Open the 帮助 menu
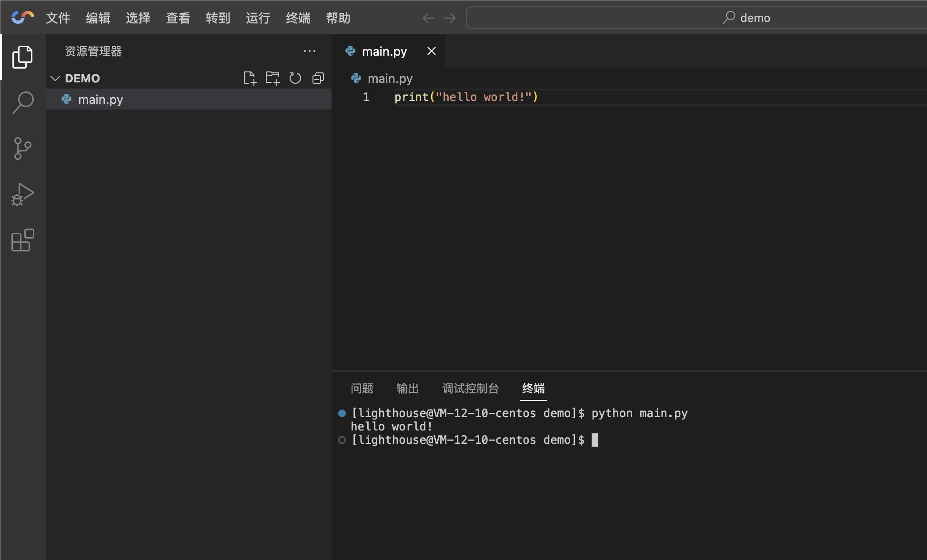Viewport: 927px width, 560px height. click(x=338, y=18)
